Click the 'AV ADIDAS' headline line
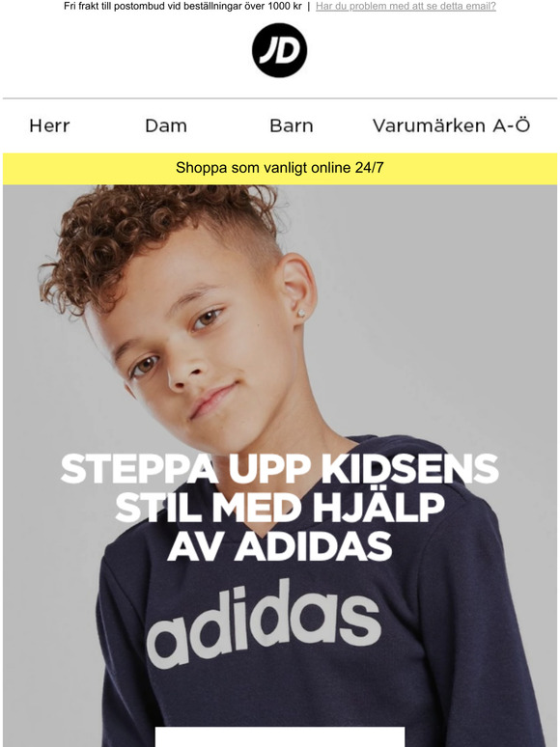The image size is (560, 747). point(280,546)
